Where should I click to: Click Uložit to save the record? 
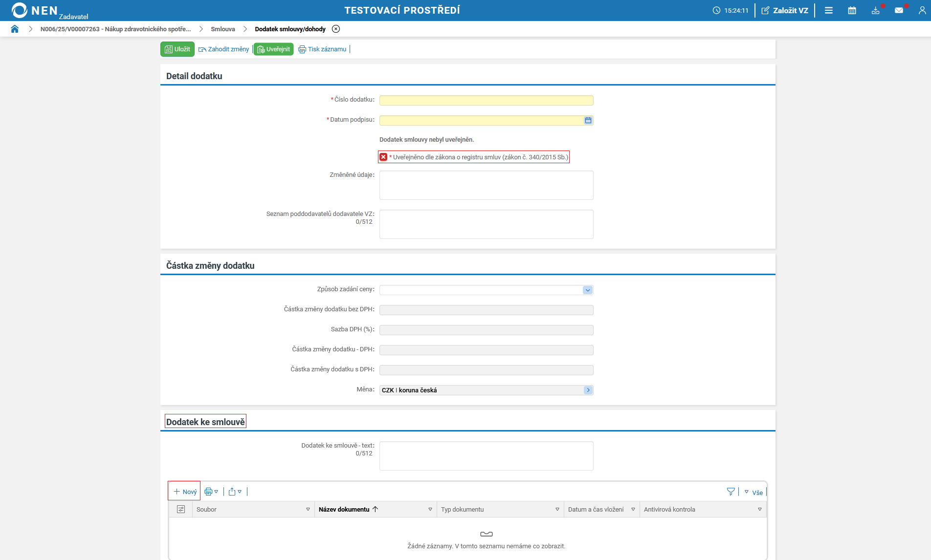point(177,49)
